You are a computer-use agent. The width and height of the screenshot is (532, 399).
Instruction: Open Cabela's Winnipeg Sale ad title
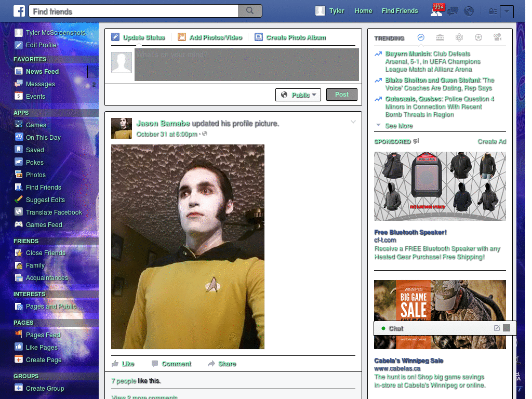tap(408, 361)
